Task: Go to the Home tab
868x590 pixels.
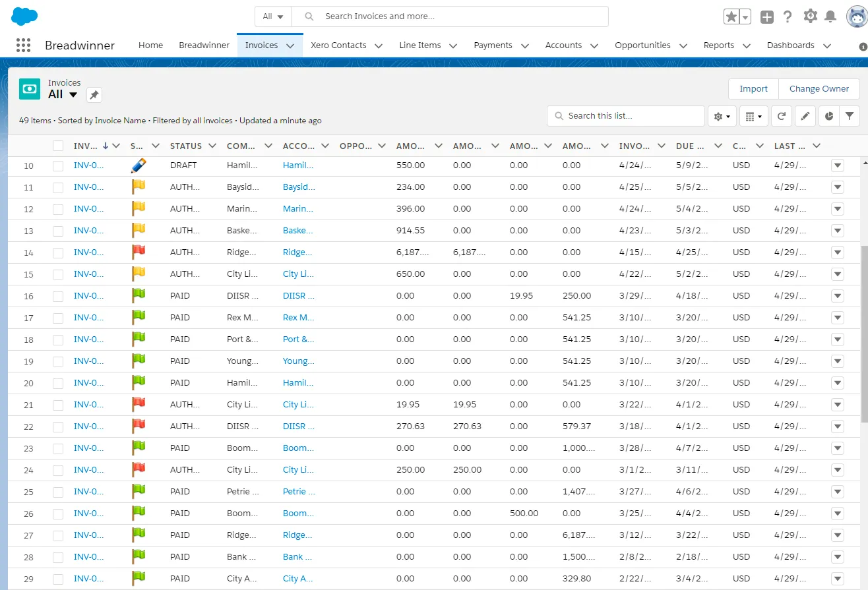Action: (150, 45)
